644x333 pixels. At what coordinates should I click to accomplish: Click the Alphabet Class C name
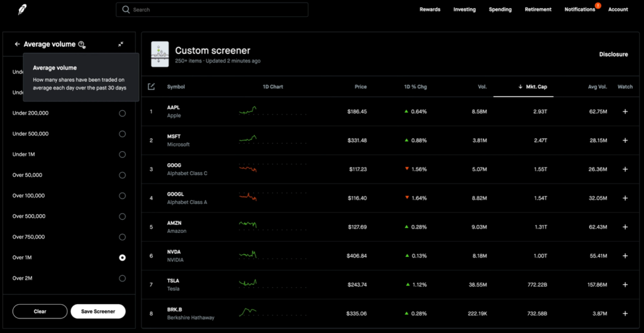[x=187, y=173]
